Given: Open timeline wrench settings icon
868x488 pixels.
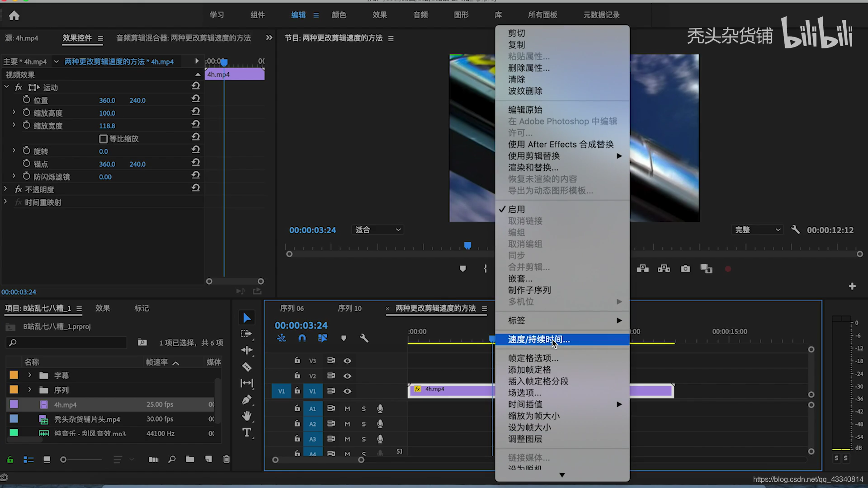Looking at the screenshot, I should pos(364,338).
